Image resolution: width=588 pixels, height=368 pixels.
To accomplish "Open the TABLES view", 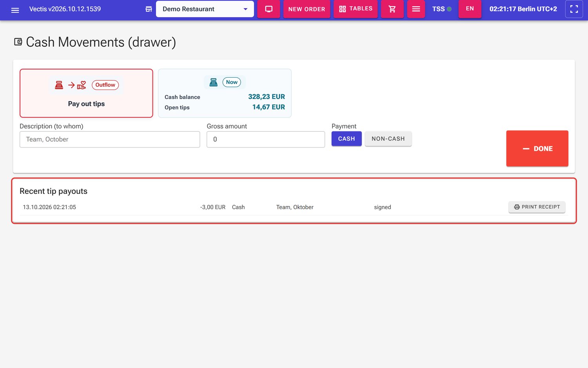I will [x=356, y=9].
